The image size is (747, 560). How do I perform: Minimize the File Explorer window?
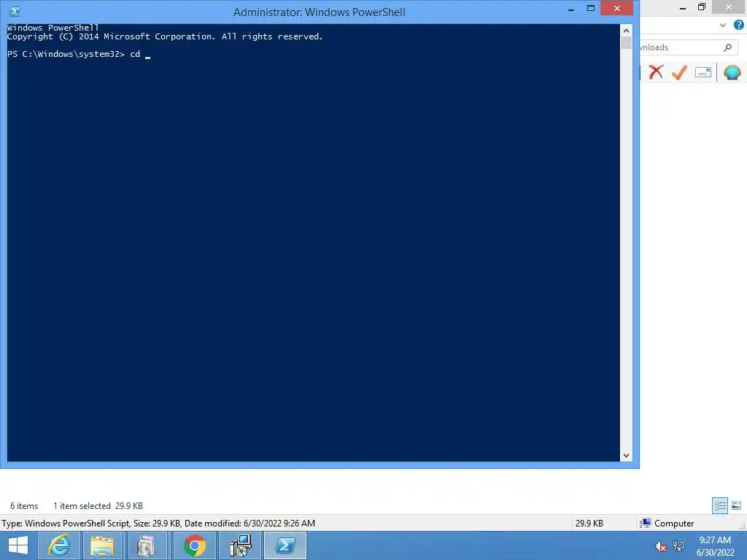(683, 7)
